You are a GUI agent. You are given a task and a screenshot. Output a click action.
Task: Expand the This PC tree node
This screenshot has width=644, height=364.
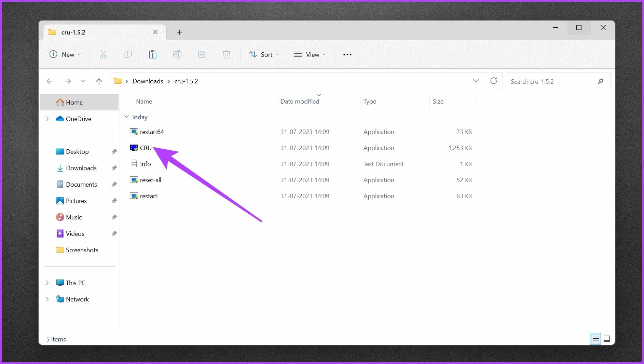(47, 283)
